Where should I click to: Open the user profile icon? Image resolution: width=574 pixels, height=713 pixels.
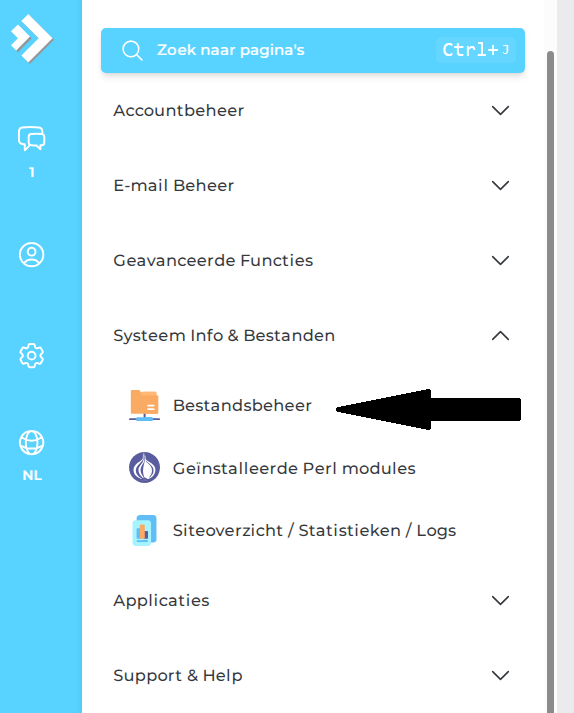pyautogui.click(x=31, y=255)
